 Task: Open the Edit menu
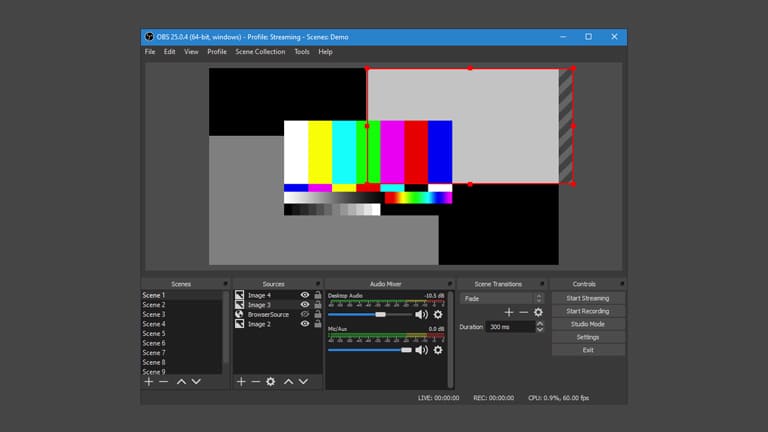click(x=169, y=51)
